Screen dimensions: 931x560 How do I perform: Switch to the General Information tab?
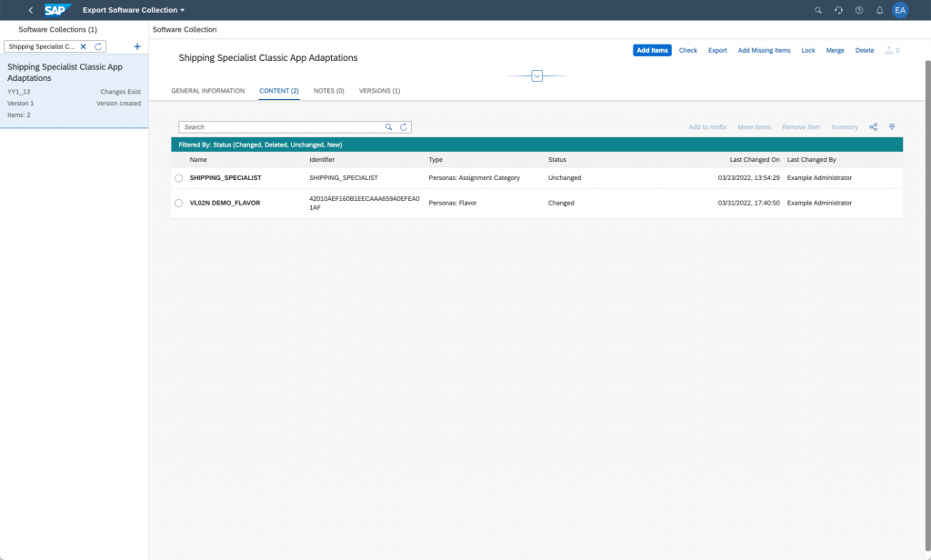click(208, 91)
